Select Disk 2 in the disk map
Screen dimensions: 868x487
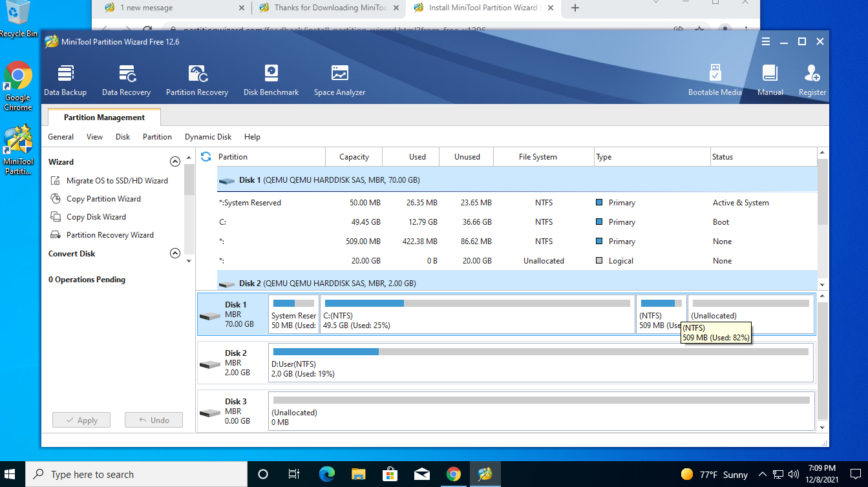233,362
